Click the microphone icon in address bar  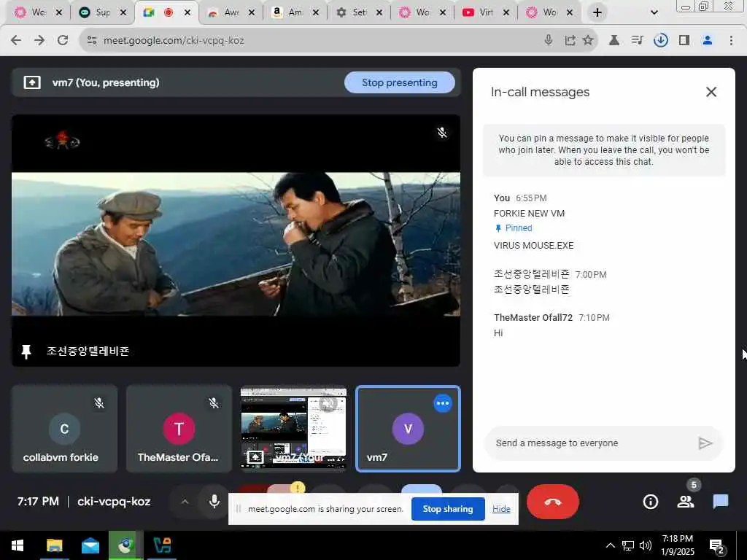coord(549,41)
